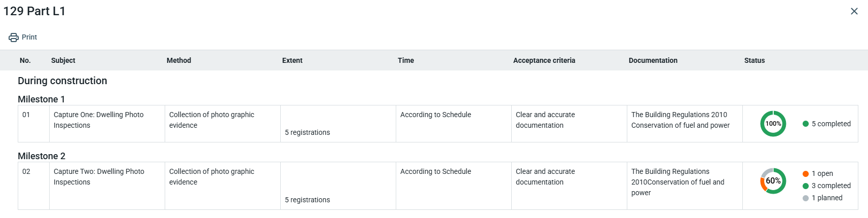Click the During construction section heading
The height and width of the screenshot is (218, 868).
point(62,81)
